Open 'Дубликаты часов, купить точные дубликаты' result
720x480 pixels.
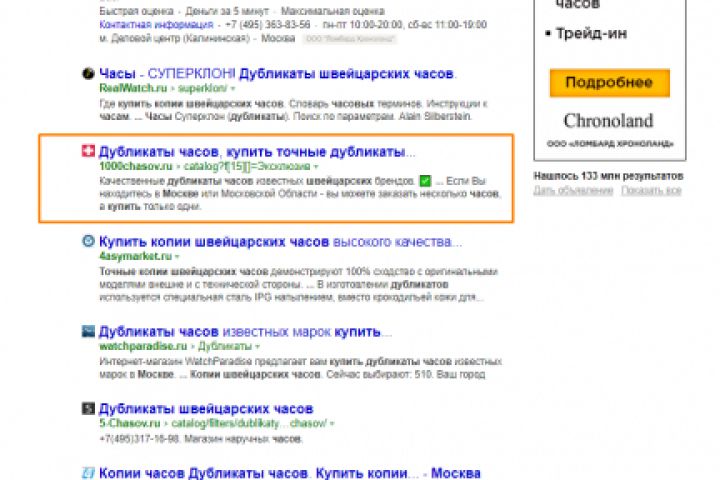[x=257, y=152]
